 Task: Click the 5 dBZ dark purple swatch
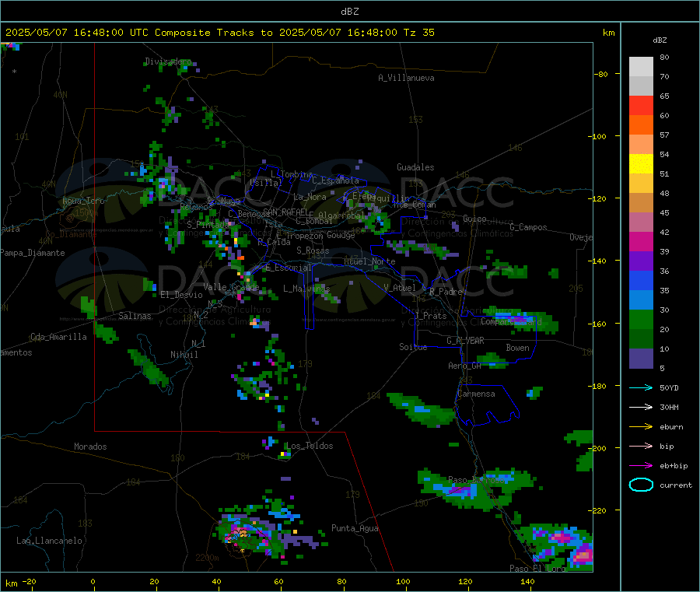pos(641,359)
